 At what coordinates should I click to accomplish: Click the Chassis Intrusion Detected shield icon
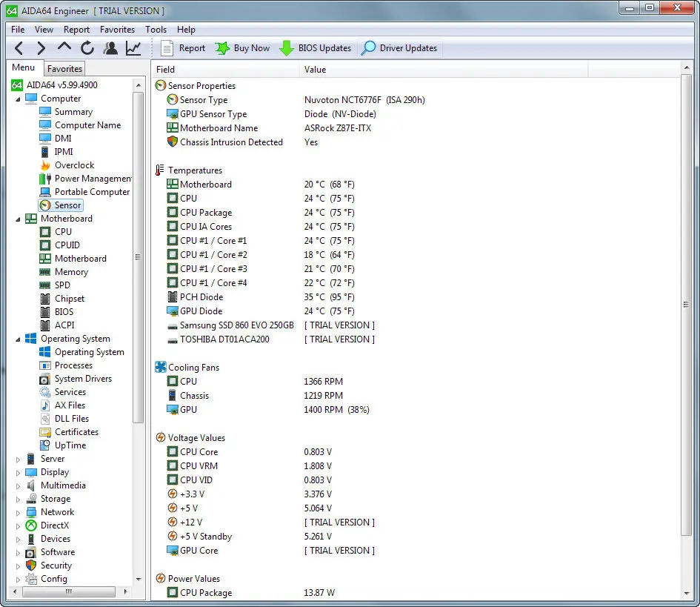[173, 142]
